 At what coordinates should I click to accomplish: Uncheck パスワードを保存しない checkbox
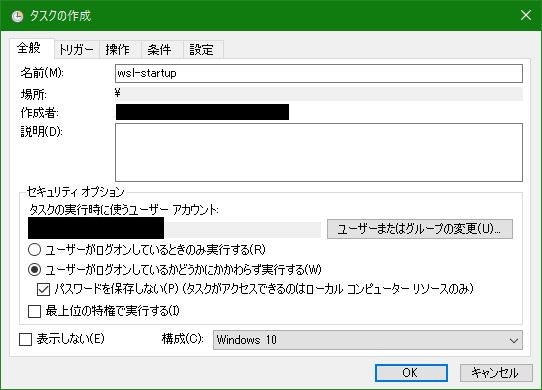tap(43, 289)
